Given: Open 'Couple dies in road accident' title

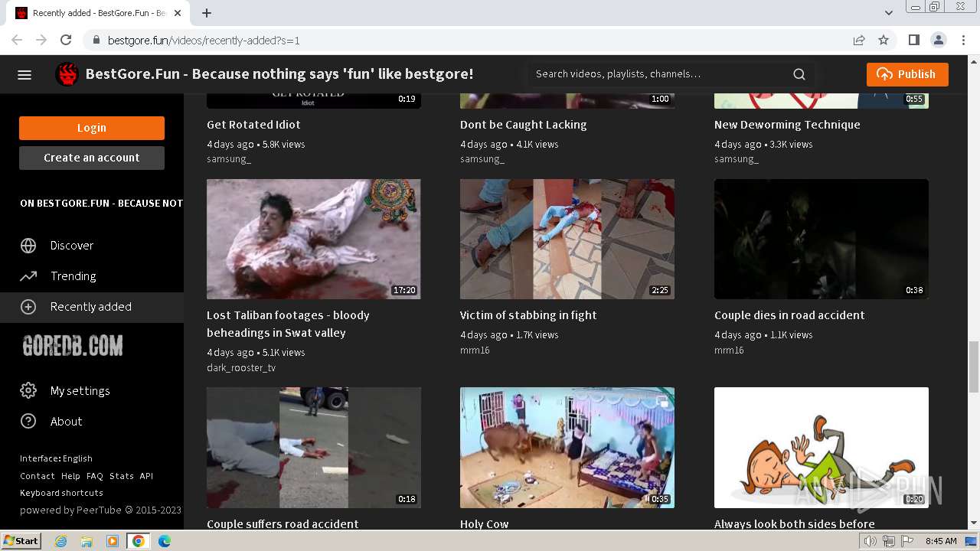Looking at the screenshot, I should click(x=789, y=315).
